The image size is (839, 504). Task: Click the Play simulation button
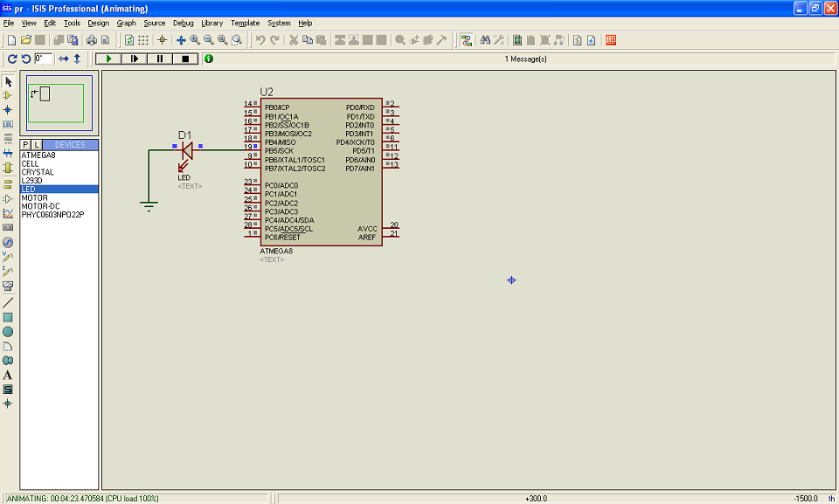(x=108, y=59)
